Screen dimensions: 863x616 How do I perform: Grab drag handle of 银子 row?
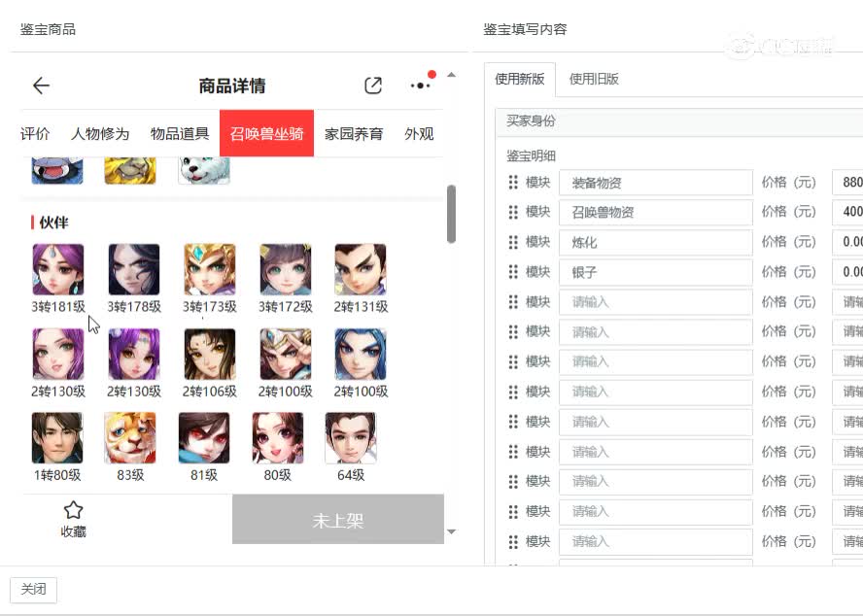click(513, 272)
